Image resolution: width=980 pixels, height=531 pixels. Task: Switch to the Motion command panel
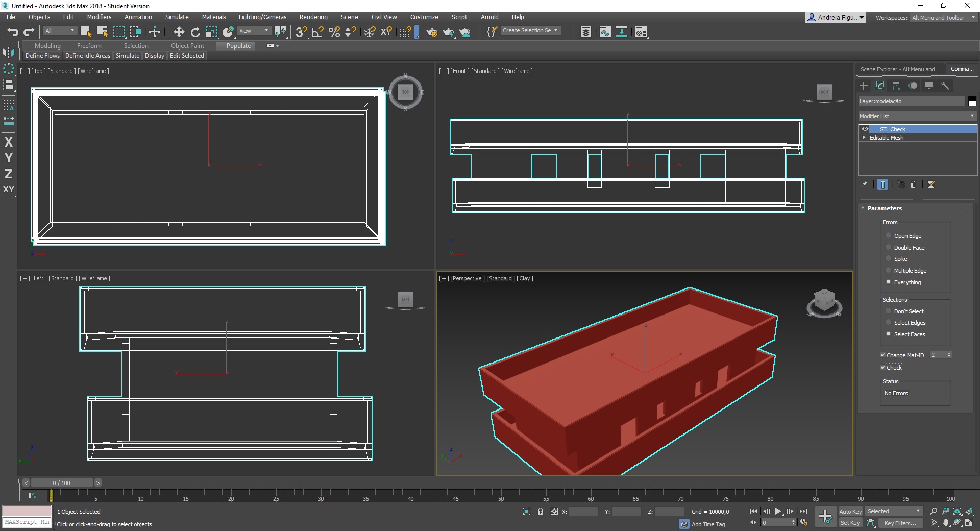[913, 86]
